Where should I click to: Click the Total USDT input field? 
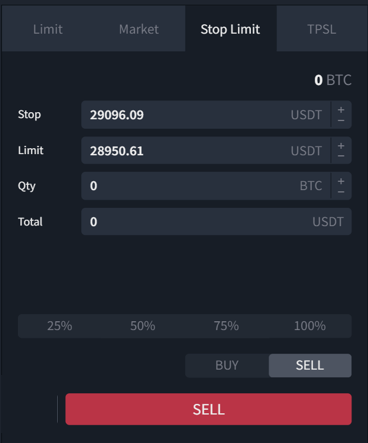tap(216, 222)
